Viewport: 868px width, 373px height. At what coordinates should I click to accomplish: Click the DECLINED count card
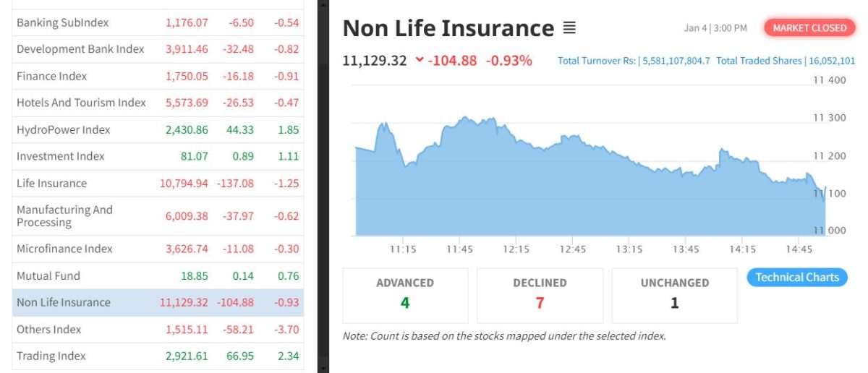point(540,295)
